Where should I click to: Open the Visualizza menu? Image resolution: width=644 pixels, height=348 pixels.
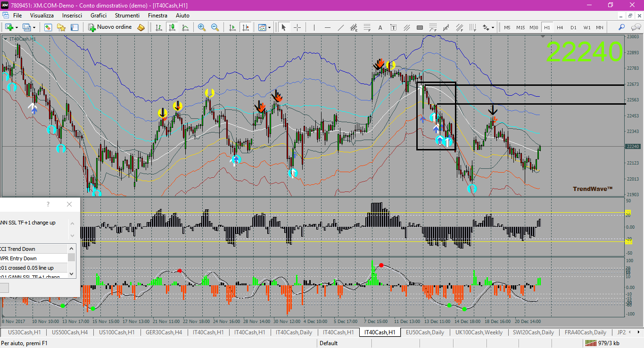point(42,16)
